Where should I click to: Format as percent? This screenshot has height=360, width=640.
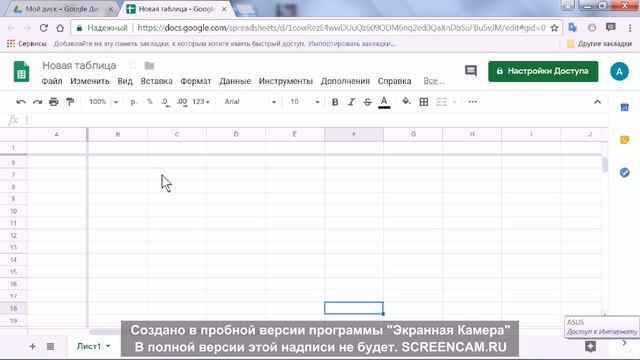point(150,102)
